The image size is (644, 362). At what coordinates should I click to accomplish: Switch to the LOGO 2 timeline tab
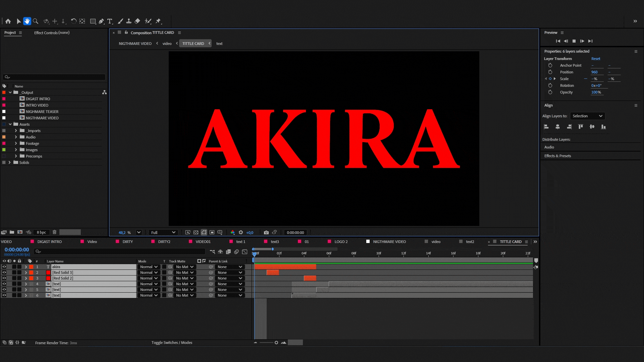[x=341, y=242]
